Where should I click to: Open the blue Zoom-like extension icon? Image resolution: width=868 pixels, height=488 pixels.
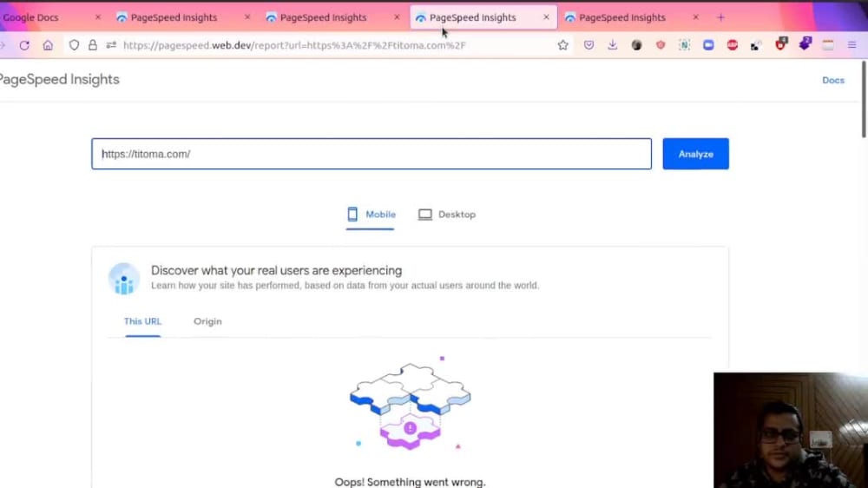[x=708, y=45]
